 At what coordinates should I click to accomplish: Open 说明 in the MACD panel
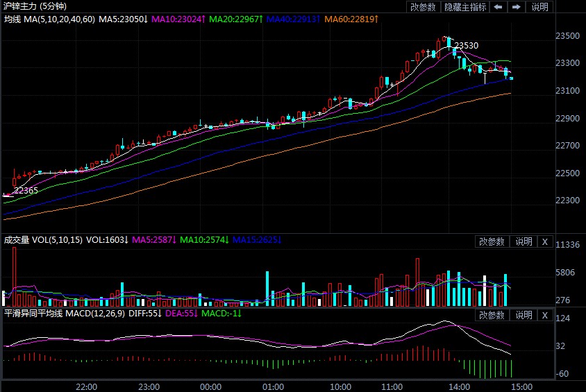pos(524,315)
